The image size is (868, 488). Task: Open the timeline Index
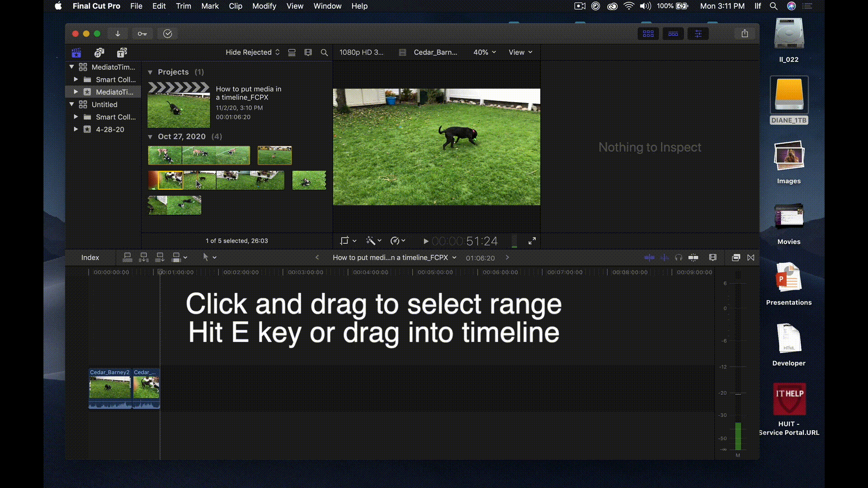pyautogui.click(x=90, y=258)
